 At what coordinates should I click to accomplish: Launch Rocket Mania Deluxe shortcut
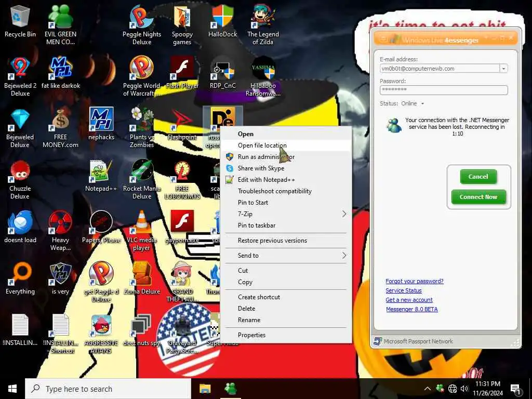[x=142, y=179]
